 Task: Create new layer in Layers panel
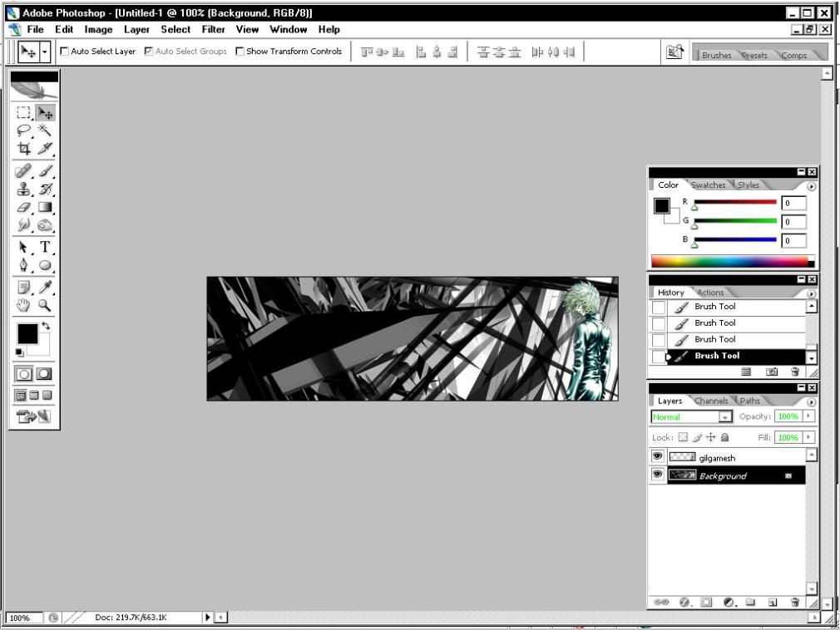click(x=772, y=603)
